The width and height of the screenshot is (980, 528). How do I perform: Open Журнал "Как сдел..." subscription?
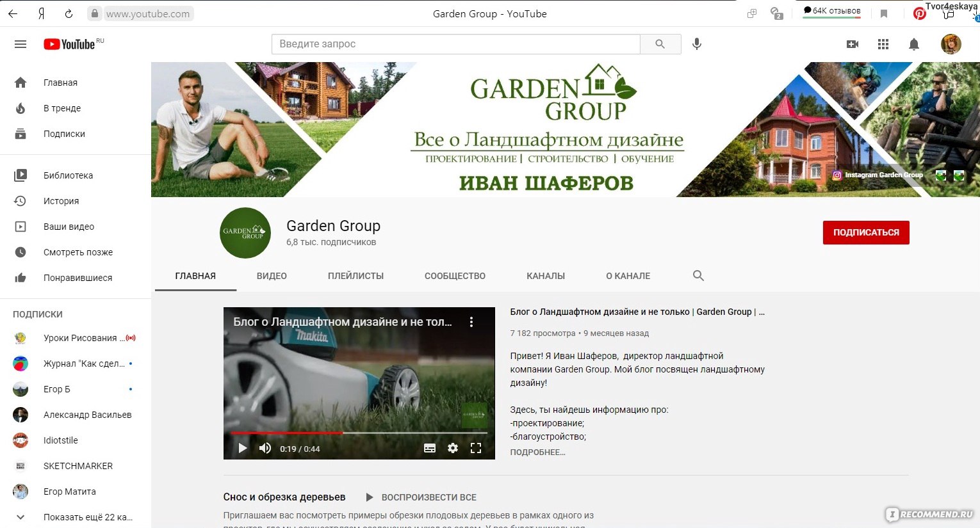76,364
